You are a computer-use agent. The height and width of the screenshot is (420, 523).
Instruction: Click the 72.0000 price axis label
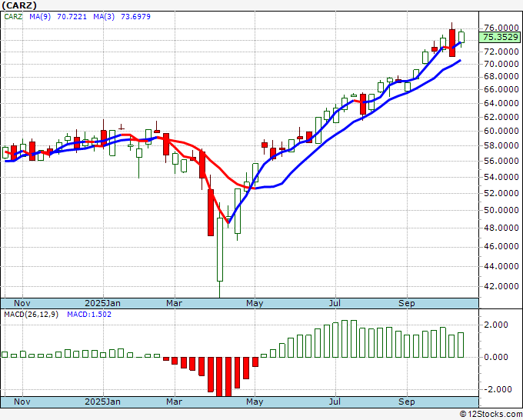click(x=501, y=52)
